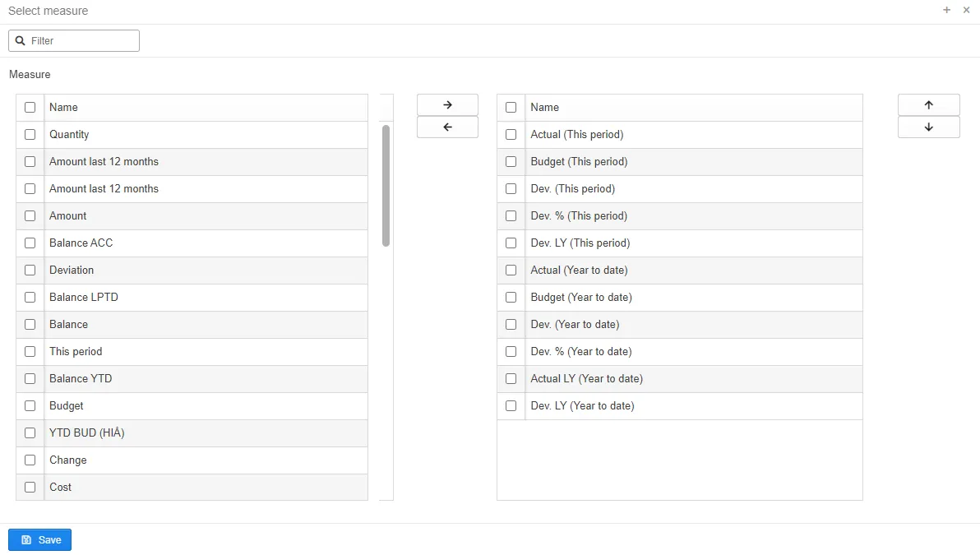This screenshot has width=980, height=555.
Task: Type in the Filter search field
Action: pyautogui.click(x=82, y=40)
